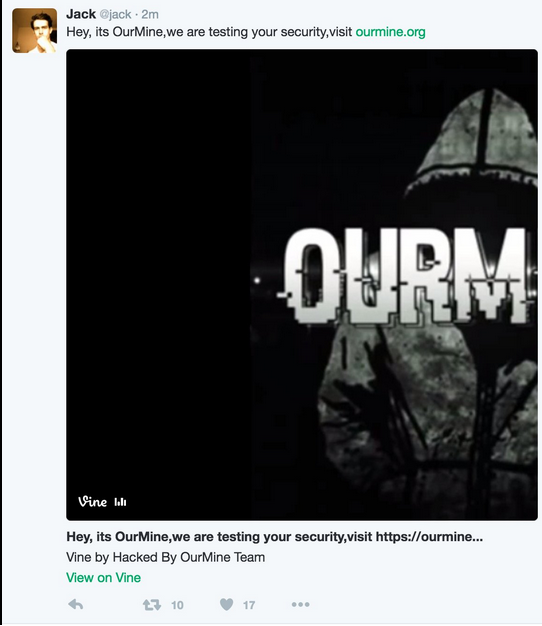Open the ourmine.org link in tweet

point(390,32)
